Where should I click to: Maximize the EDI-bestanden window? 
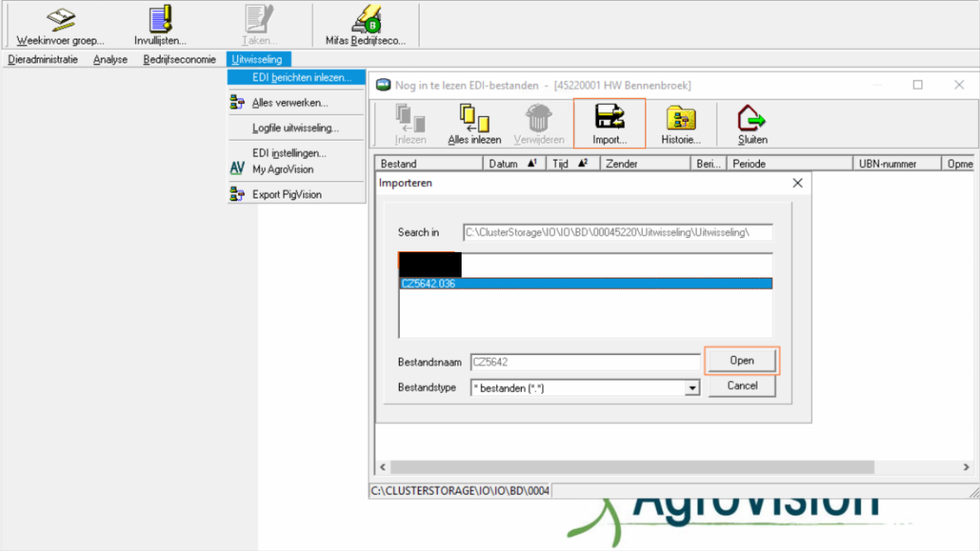(917, 85)
